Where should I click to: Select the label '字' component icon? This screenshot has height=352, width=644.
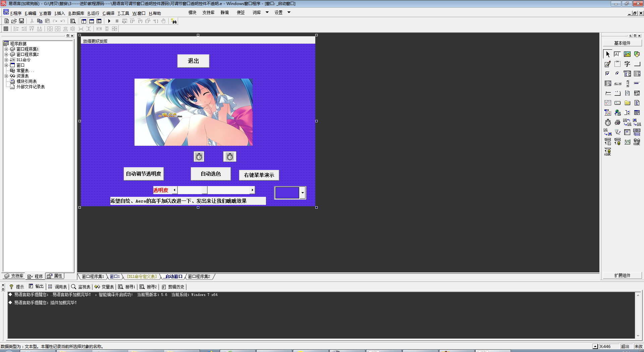627,64
